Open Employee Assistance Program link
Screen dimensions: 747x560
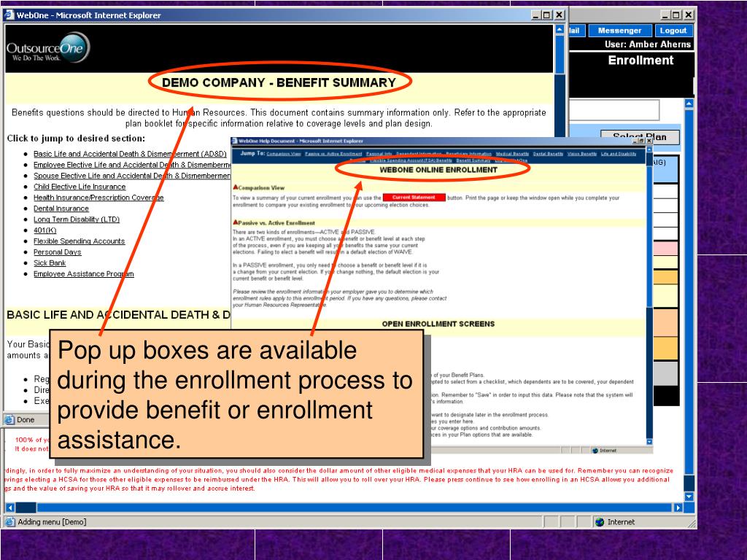click(x=84, y=274)
